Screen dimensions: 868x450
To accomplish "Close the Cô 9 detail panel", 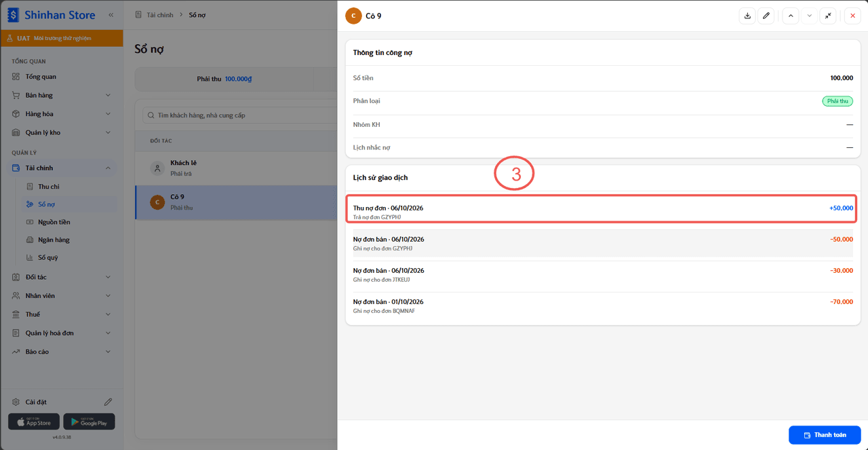I will pos(852,16).
